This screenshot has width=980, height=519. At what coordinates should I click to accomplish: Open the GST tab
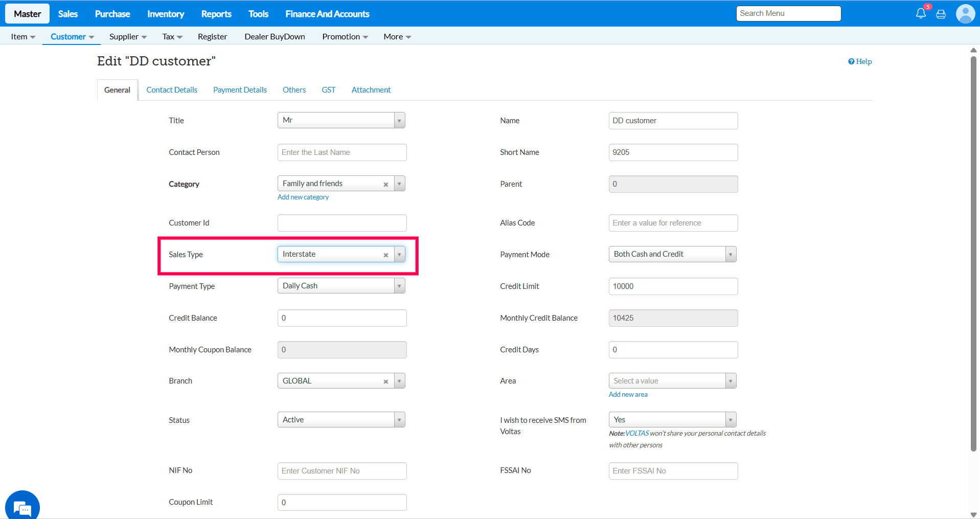[328, 90]
